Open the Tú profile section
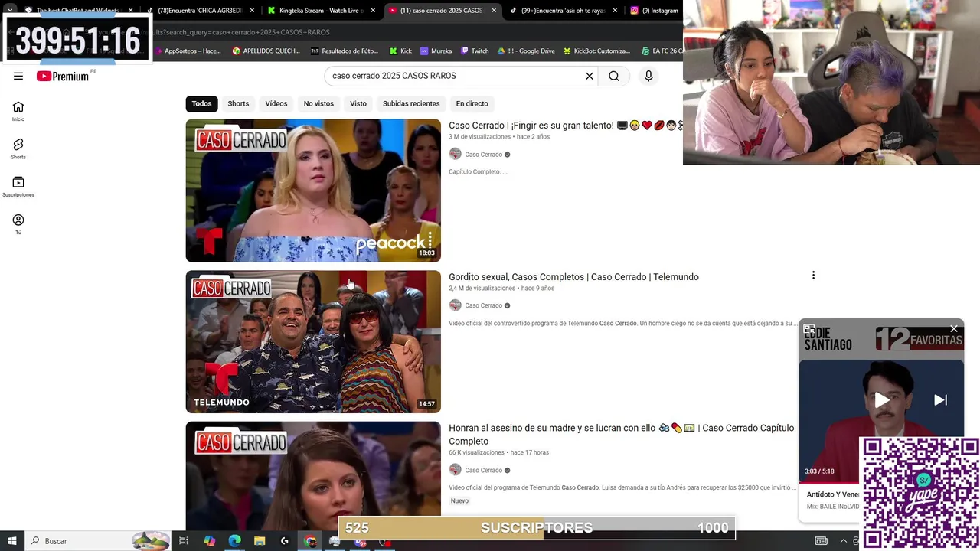Image resolution: width=980 pixels, height=551 pixels. tap(18, 224)
